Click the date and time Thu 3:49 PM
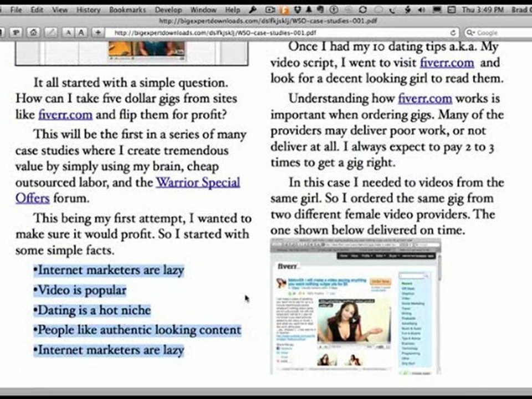 click(x=483, y=10)
